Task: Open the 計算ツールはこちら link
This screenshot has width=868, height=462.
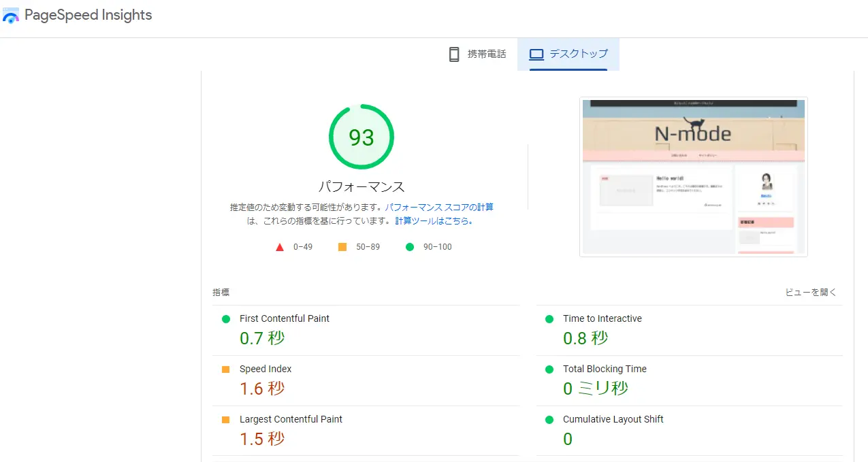Action: click(434, 221)
